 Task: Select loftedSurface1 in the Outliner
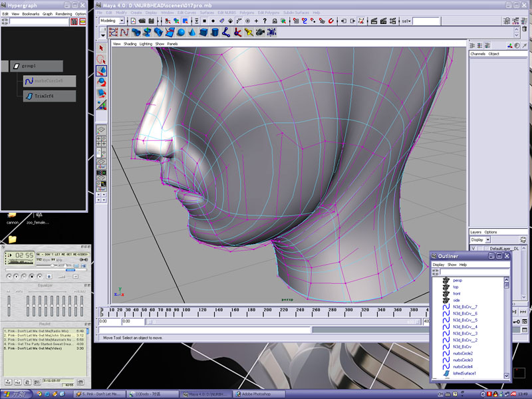tap(464, 373)
